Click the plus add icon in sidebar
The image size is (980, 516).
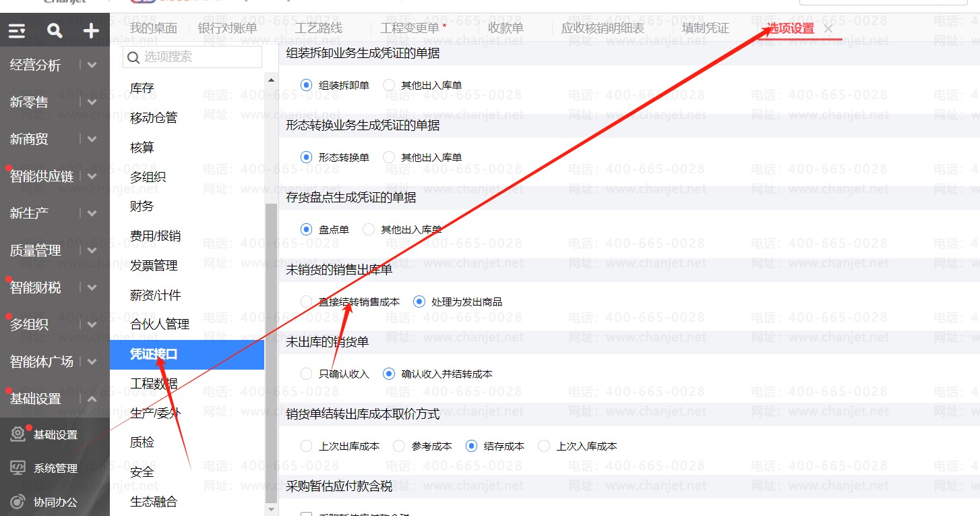point(91,30)
